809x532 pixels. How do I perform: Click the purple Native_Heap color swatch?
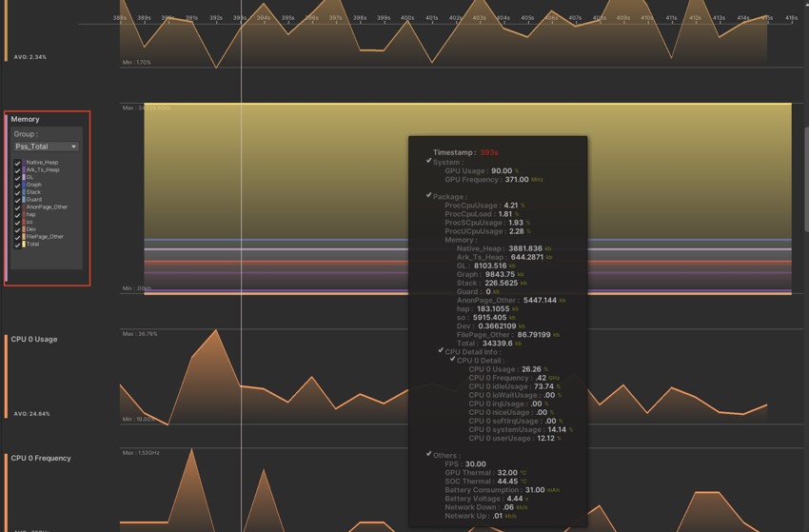[x=24, y=162]
